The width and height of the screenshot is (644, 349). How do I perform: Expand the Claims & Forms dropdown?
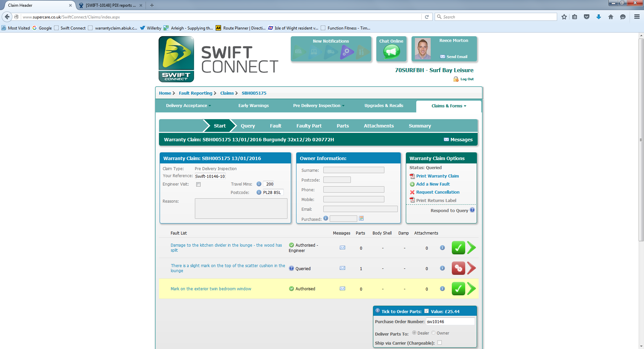pyautogui.click(x=449, y=106)
